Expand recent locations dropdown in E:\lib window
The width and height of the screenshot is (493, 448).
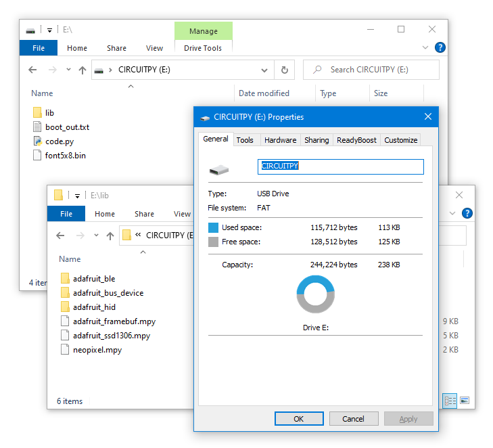[96, 236]
